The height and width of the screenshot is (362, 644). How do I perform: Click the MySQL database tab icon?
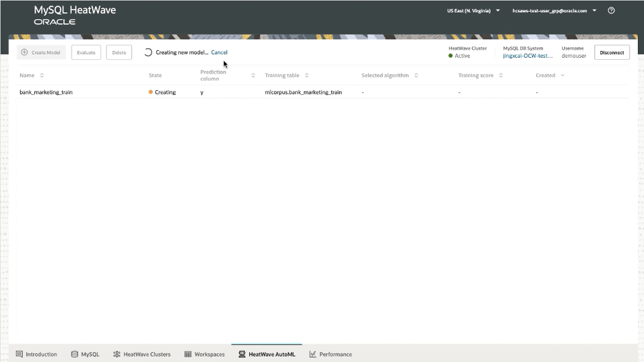74,354
